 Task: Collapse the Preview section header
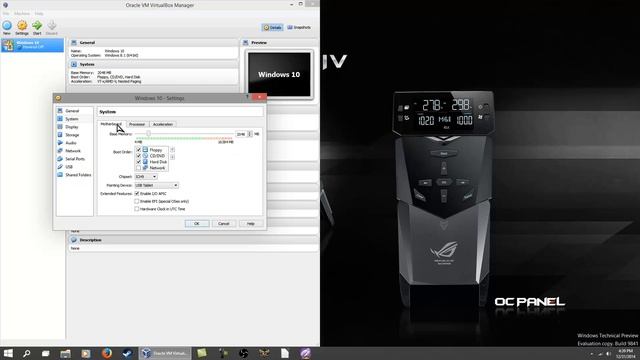[x=280, y=42]
